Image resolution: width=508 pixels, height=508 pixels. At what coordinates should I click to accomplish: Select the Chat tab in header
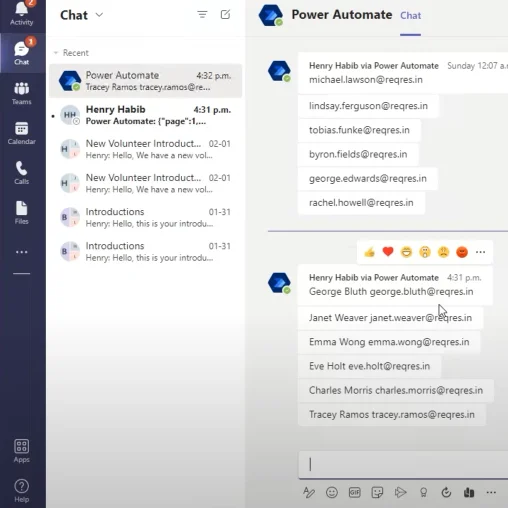410,15
